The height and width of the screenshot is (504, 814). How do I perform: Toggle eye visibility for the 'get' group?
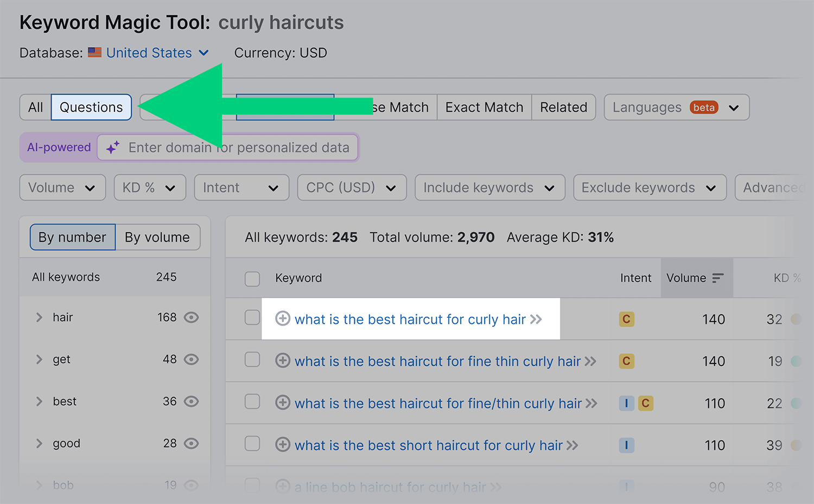point(191,359)
